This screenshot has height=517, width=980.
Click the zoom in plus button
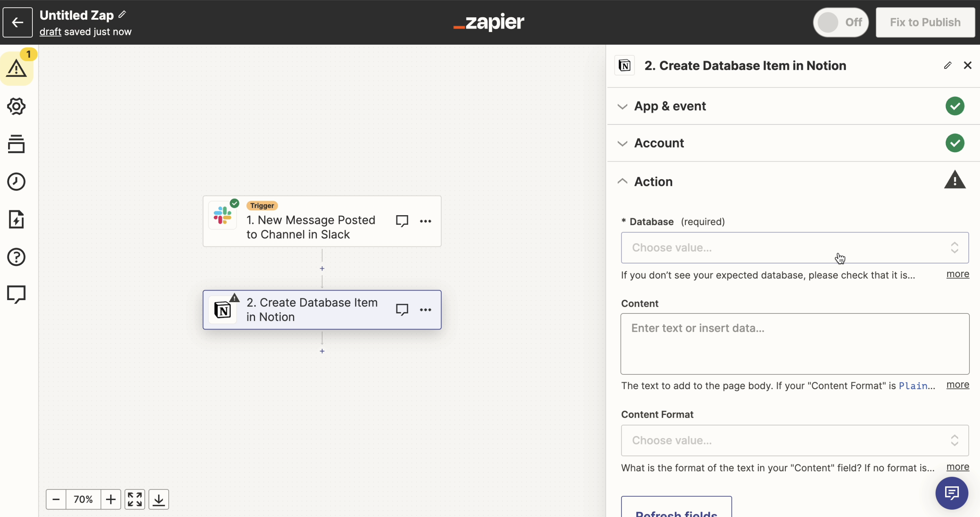click(x=111, y=499)
